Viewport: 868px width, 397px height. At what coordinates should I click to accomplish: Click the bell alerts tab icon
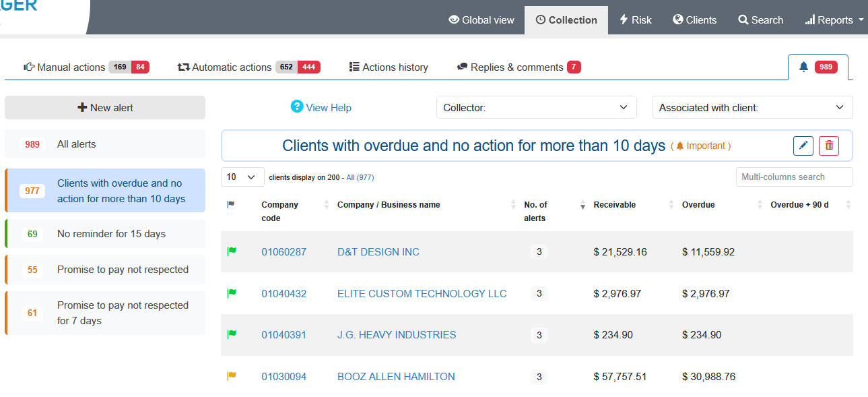pyautogui.click(x=803, y=67)
